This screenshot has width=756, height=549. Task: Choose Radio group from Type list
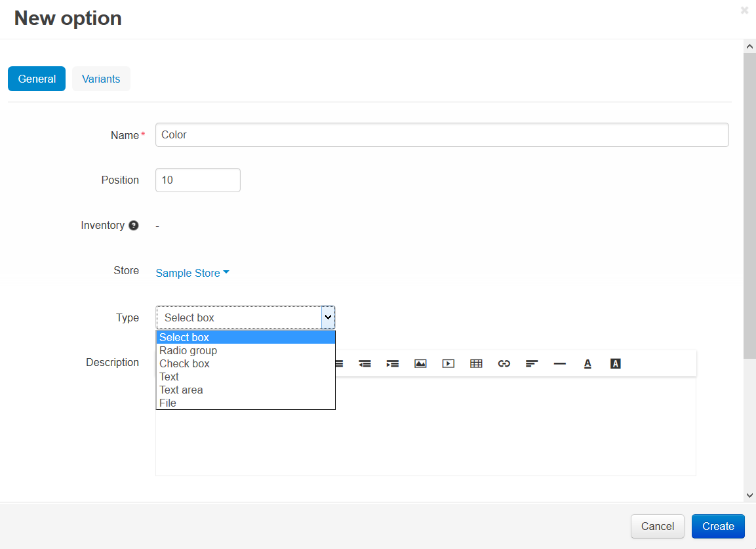[x=245, y=350]
